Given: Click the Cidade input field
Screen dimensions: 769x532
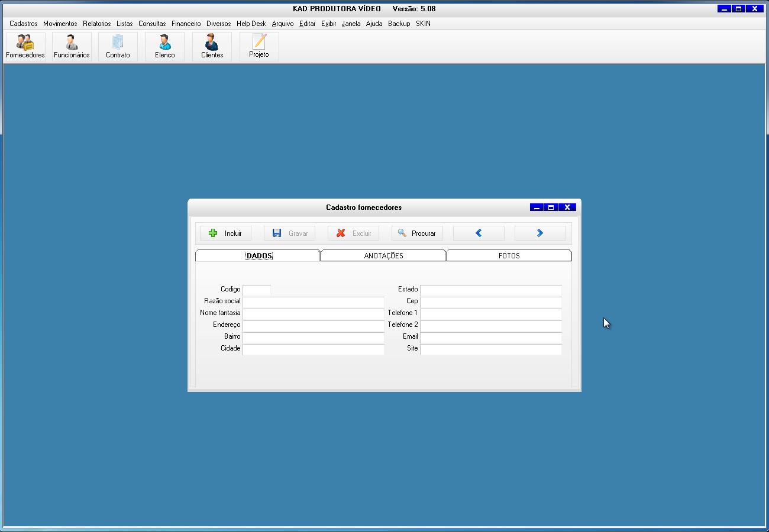Looking at the screenshot, I should [314, 349].
